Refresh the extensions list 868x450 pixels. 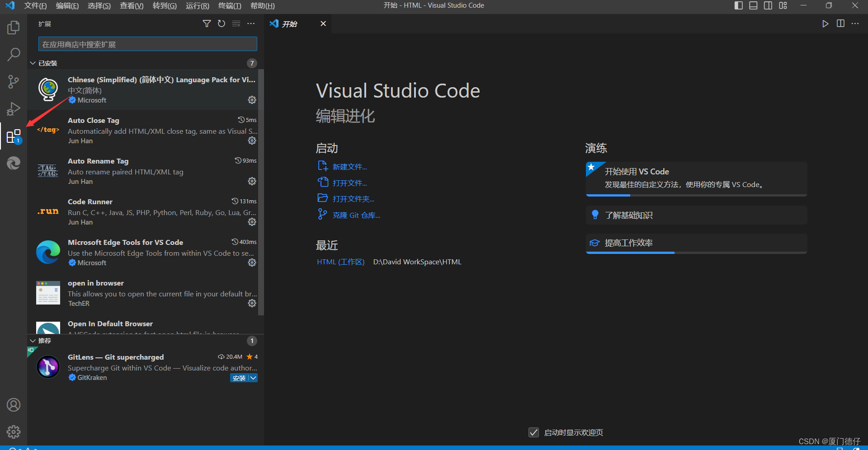(x=222, y=23)
